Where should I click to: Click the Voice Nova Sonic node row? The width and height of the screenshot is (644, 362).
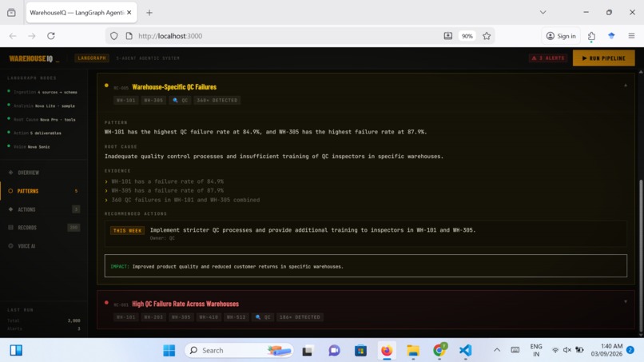[29, 147]
